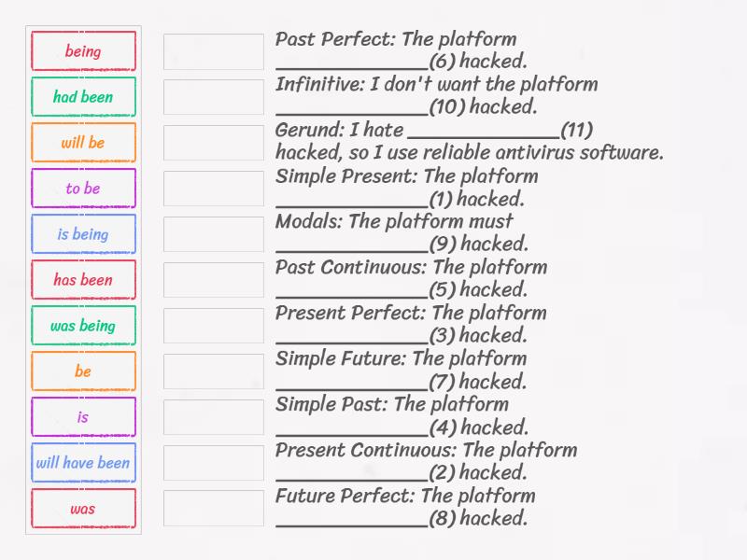Select the "is being" word tile
Viewport: 747px width, 560px height.
pos(83,234)
